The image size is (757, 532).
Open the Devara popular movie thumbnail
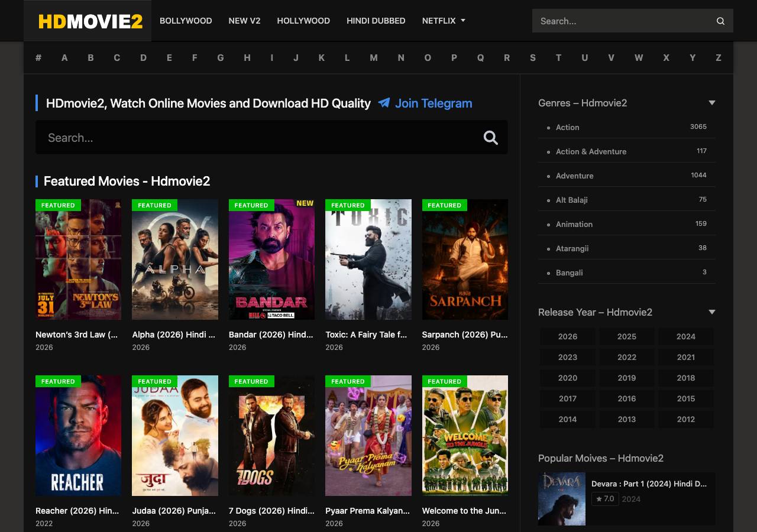pos(562,499)
